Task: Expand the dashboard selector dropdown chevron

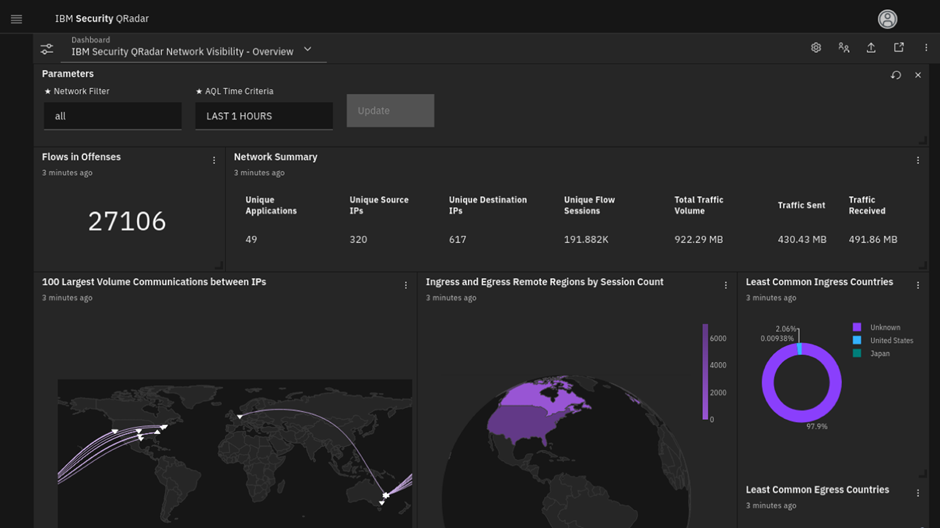Action: (308, 50)
